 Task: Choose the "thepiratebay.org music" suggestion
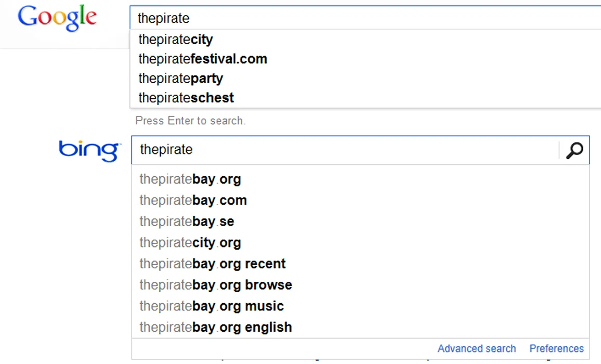(212, 306)
